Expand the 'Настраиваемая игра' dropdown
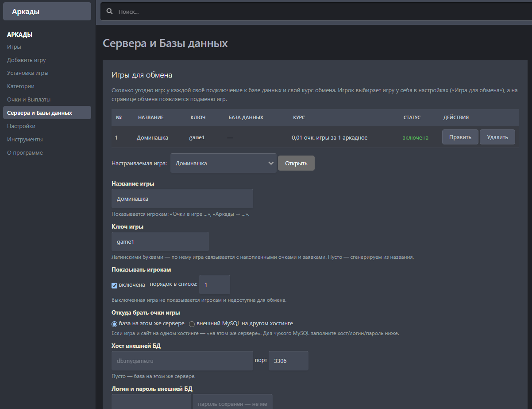 click(x=224, y=163)
